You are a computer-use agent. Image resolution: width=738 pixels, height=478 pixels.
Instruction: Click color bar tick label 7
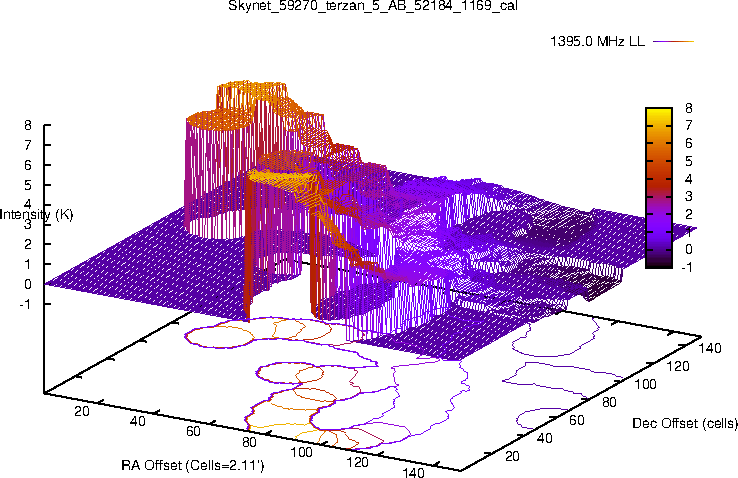[x=689, y=125]
